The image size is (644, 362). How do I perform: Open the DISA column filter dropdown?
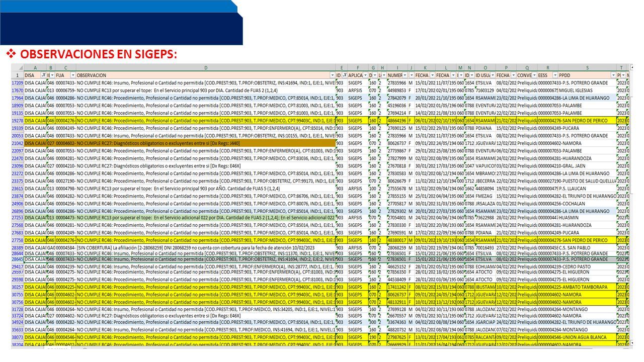click(44, 75)
